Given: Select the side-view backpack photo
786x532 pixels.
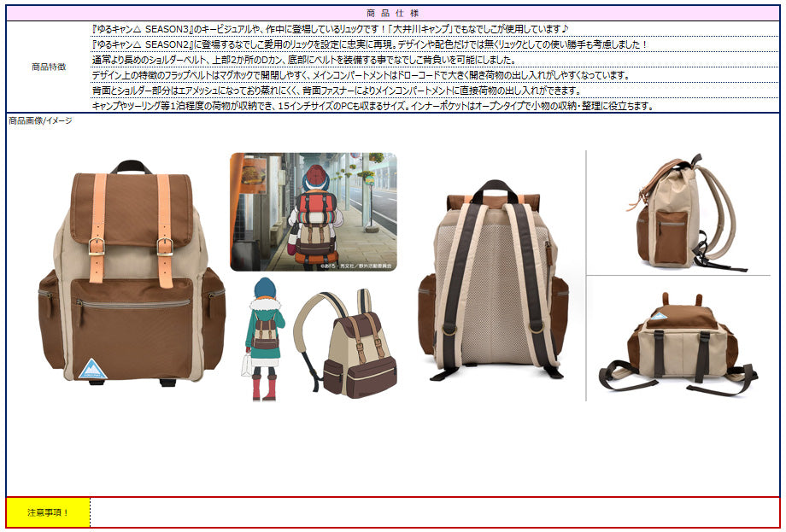Looking at the screenshot, I should 679,213.
